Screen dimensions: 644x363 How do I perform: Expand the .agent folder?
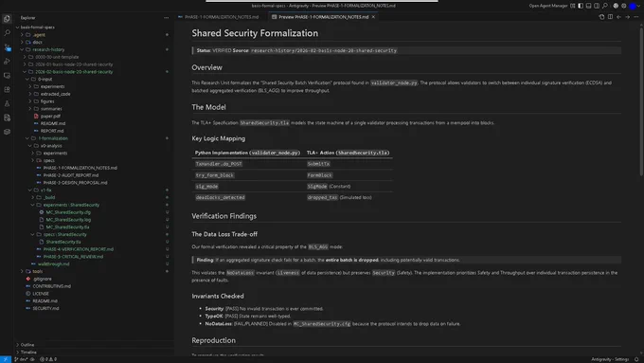39,34
